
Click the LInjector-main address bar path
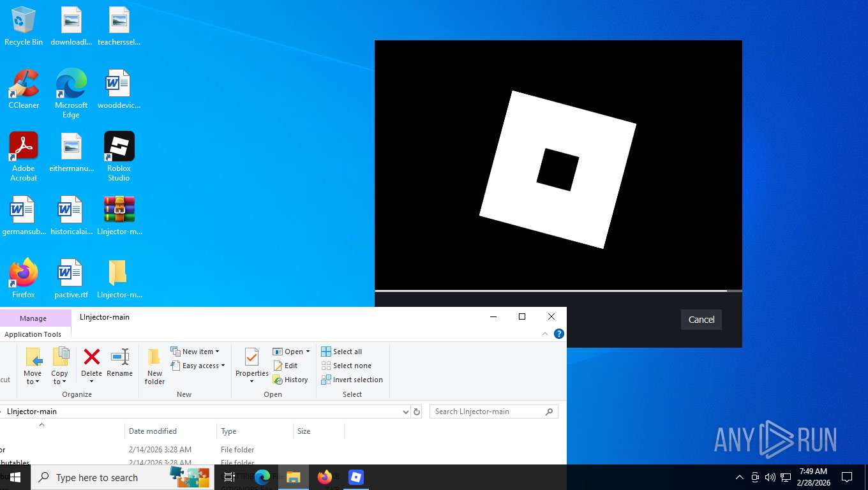32,412
